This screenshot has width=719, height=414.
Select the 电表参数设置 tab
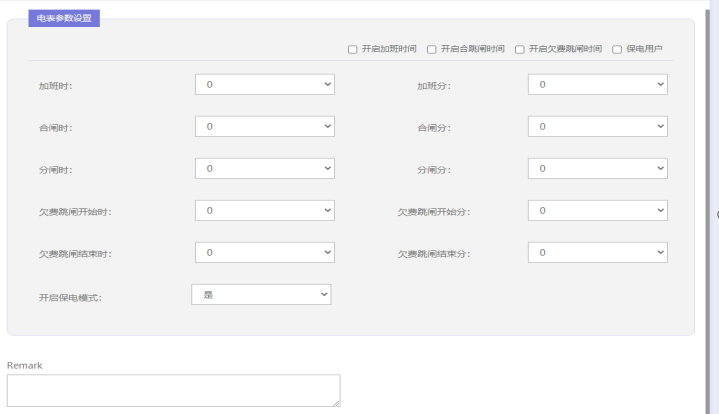click(x=64, y=18)
